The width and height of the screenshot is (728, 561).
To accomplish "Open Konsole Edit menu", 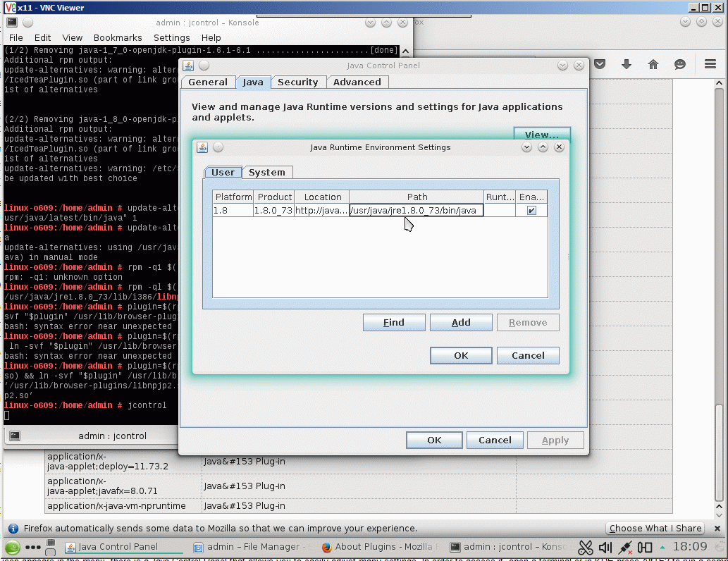I will [x=43, y=37].
